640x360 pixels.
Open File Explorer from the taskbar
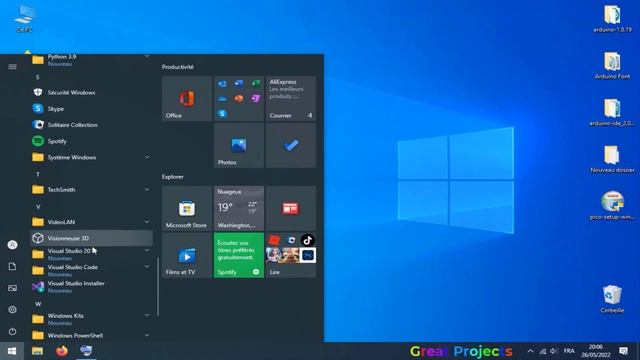[37, 351]
